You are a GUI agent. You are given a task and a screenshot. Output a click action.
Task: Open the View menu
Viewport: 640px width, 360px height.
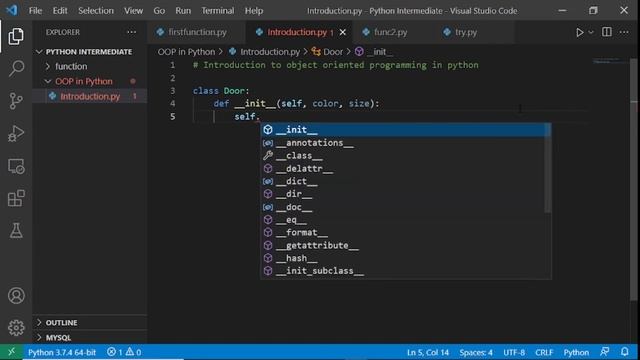(x=133, y=11)
